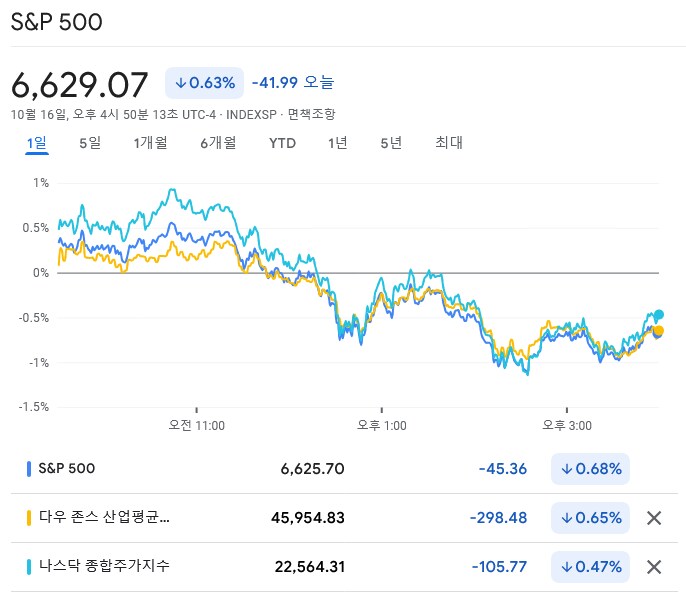Switch to the 5일 chart range
Image resolution: width=686 pixels, height=596 pixels.
pos(90,143)
